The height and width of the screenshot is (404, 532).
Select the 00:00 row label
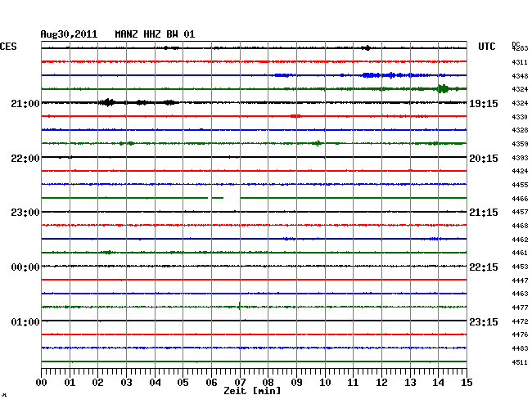tap(25, 267)
